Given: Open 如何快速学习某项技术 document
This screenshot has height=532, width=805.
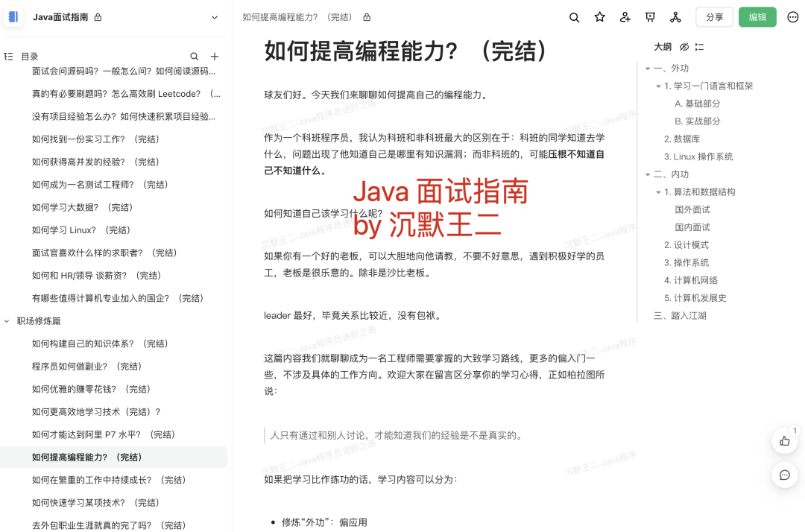Looking at the screenshot, I should click(x=96, y=503).
